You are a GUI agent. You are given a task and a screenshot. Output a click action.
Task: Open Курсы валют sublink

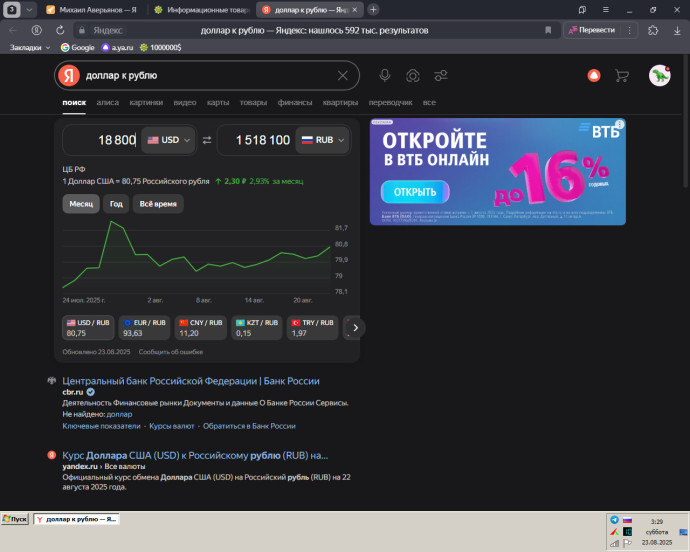click(x=172, y=426)
